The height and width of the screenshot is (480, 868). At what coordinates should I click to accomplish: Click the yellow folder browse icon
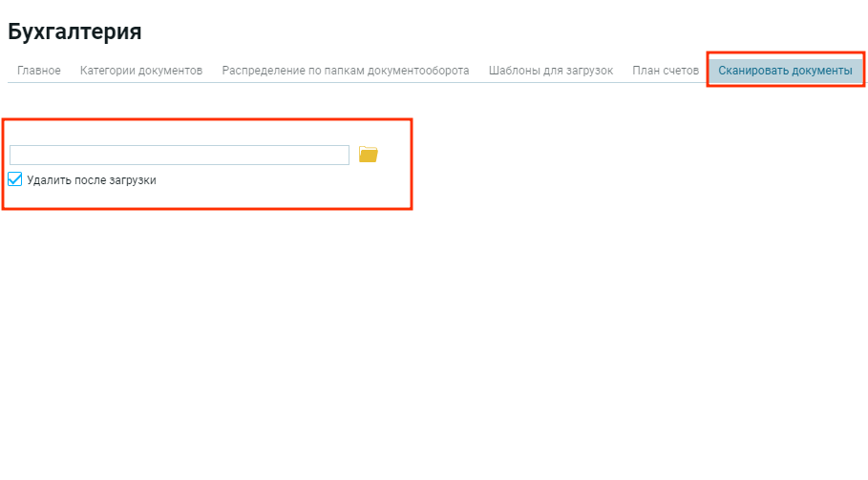[x=369, y=155]
